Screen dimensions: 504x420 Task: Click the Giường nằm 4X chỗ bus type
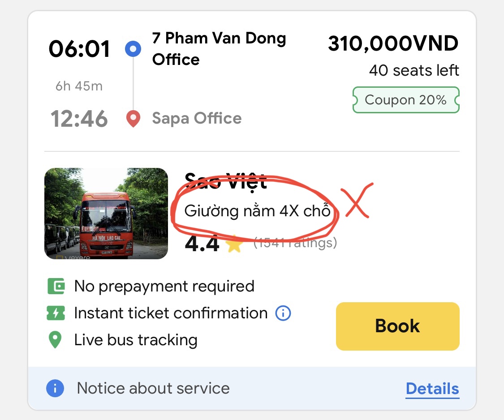(x=257, y=211)
